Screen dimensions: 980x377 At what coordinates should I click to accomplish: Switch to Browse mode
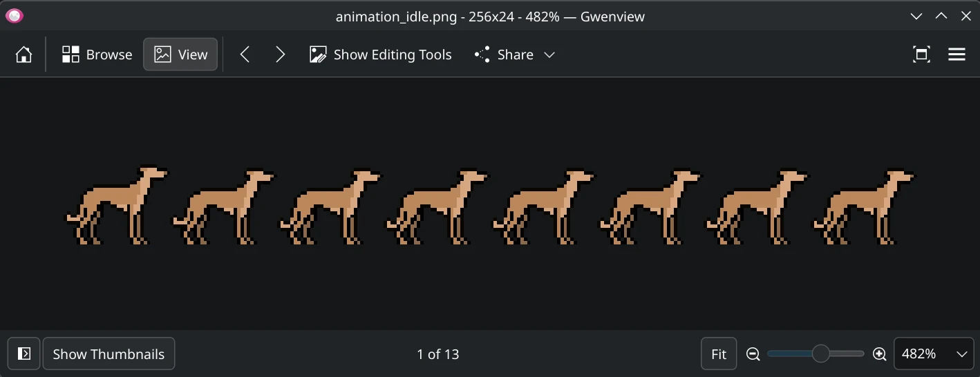pyautogui.click(x=97, y=55)
